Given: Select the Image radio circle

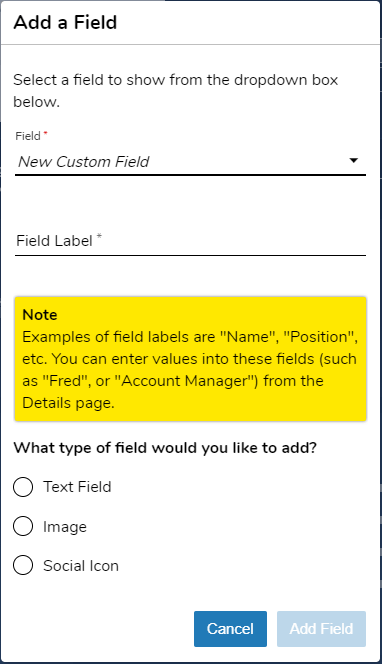Looking at the screenshot, I should [23, 526].
